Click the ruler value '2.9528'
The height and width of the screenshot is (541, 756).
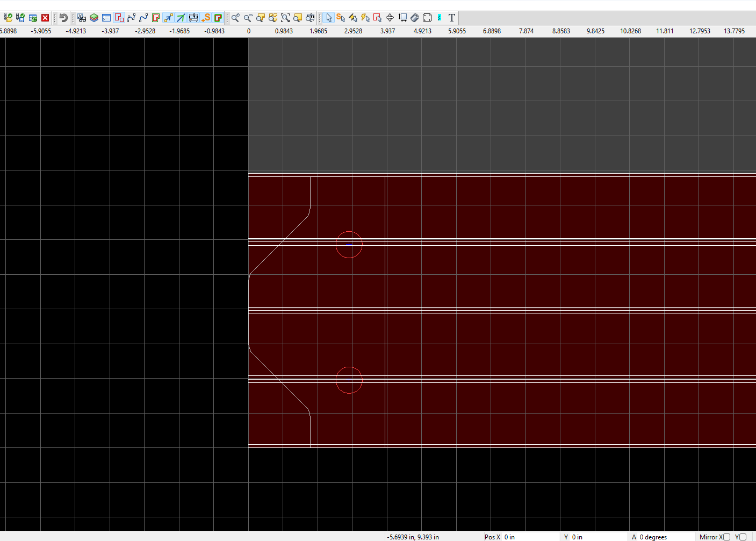(x=353, y=31)
